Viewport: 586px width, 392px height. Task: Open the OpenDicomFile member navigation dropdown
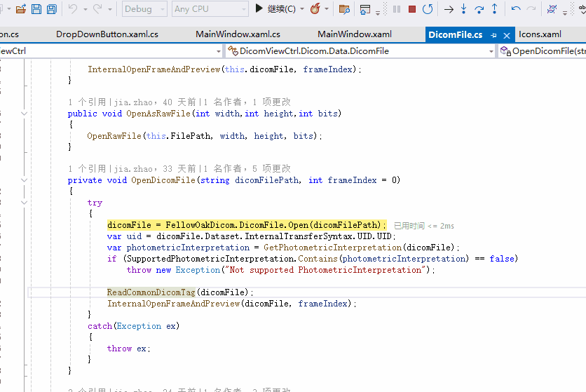coord(543,51)
